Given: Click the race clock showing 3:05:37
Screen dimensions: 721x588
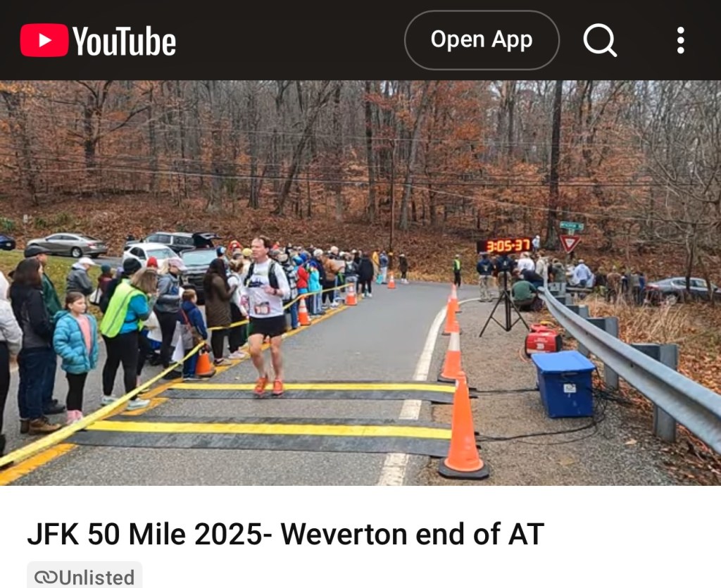Looking at the screenshot, I should pyautogui.click(x=505, y=246).
